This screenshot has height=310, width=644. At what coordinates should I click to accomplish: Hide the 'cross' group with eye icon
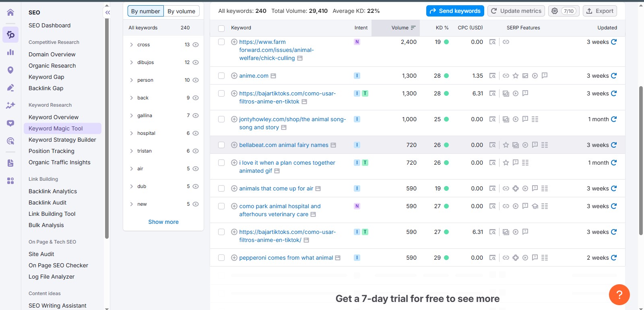coord(196,45)
